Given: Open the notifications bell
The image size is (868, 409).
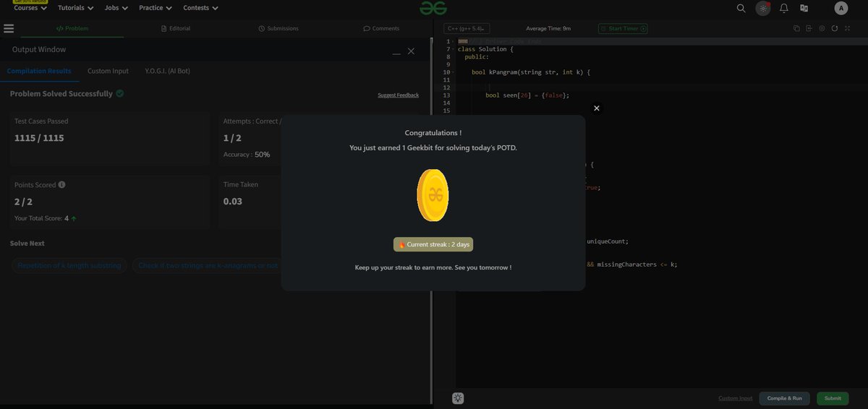Looking at the screenshot, I should point(784,8).
